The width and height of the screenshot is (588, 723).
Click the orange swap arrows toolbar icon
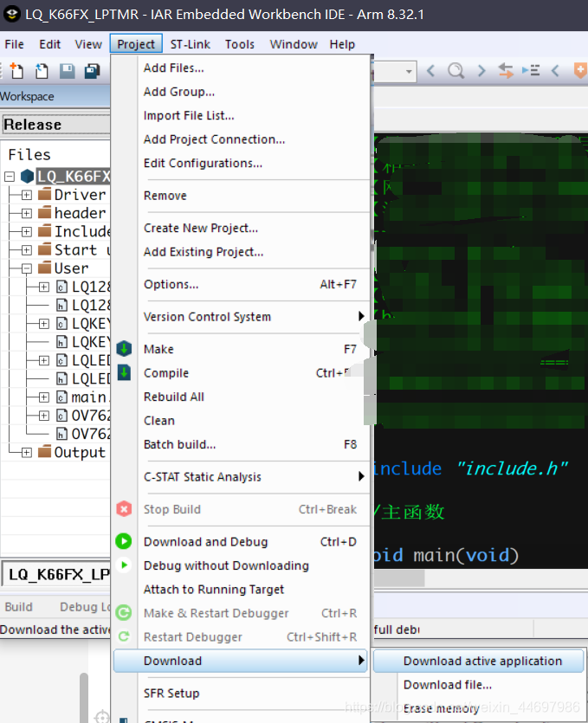click(x=506, y=70)
